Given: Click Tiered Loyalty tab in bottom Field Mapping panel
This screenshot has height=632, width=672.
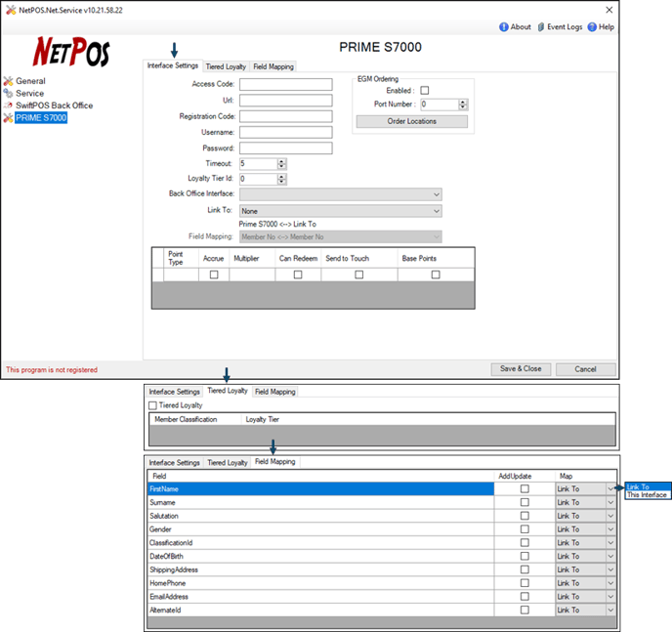Looking at the screenshot, I should pyautogui.click(x=228, y=463).
